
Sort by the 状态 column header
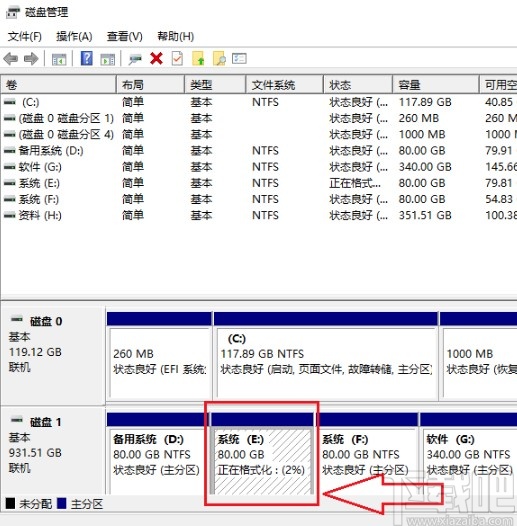pos(358,85)
